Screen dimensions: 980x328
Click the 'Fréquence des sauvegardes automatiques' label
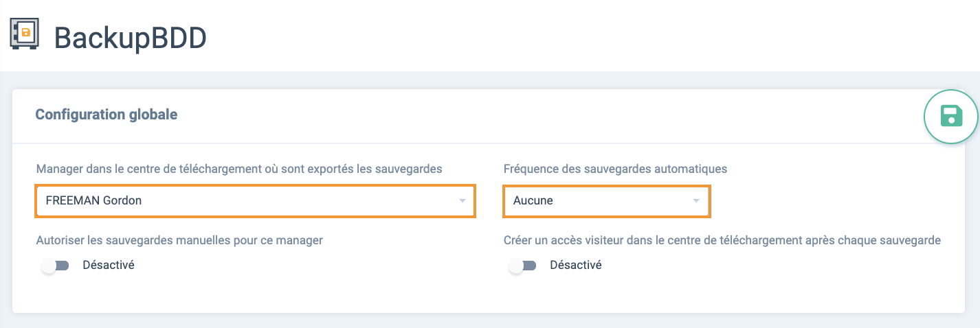[x=615, y=168]
